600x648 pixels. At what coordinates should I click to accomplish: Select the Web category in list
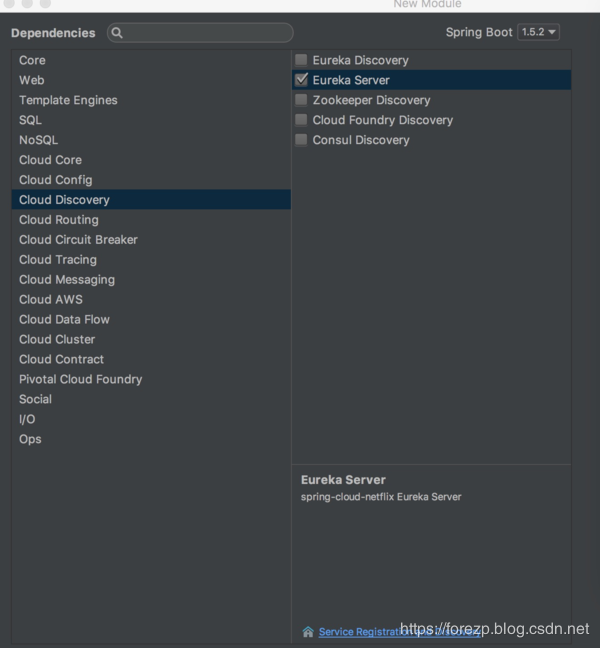click(x=32, y=80)
